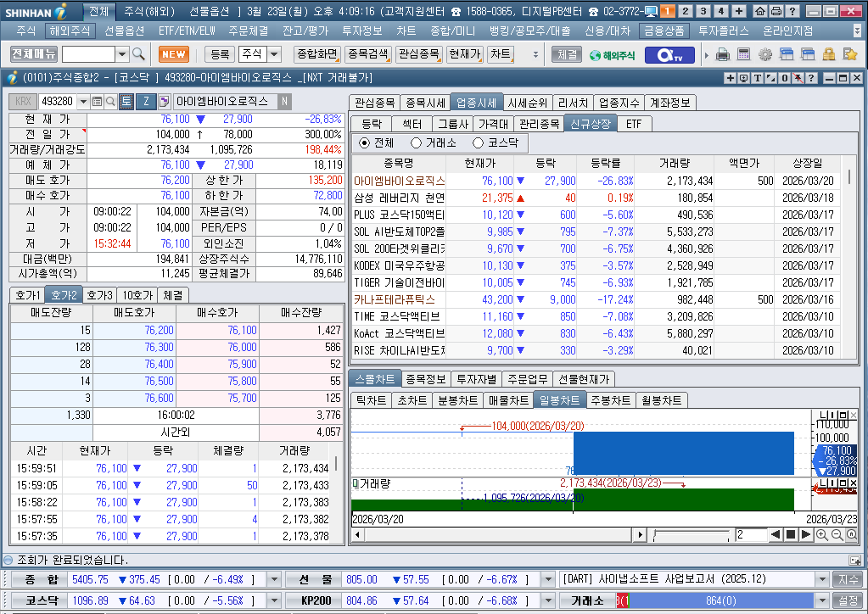
Task: Switch to the ETF sub-tab
Action: (634, 124)
